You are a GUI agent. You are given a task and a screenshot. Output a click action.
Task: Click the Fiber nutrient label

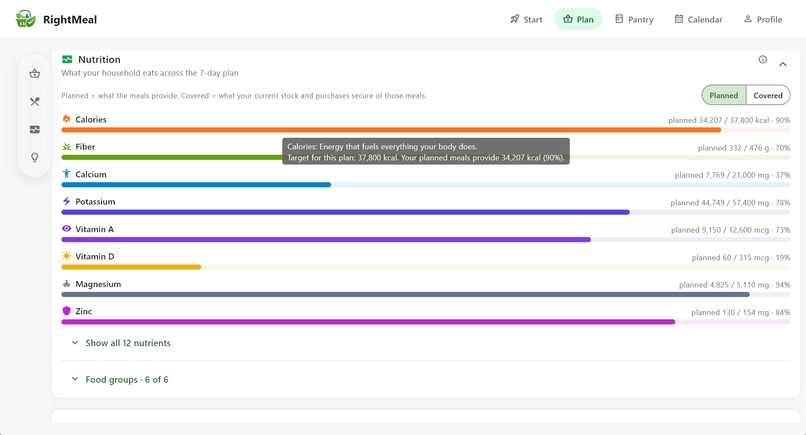pos(85,147)
